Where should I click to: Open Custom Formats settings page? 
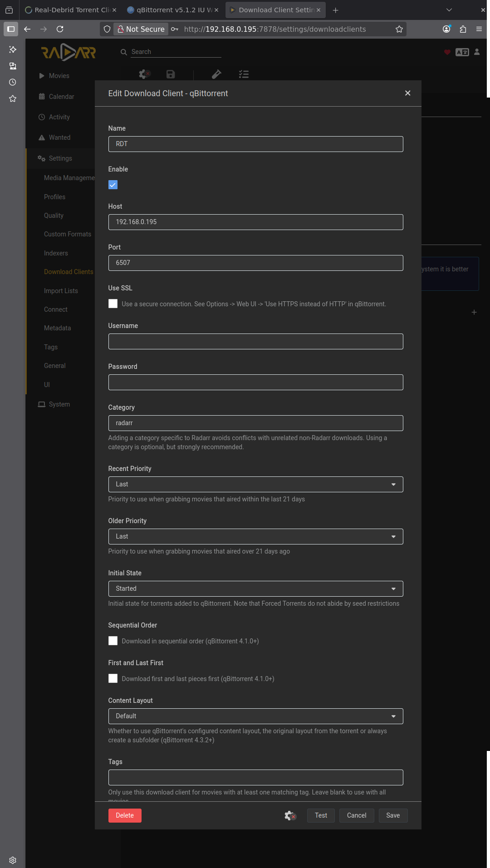click(68, 234)
